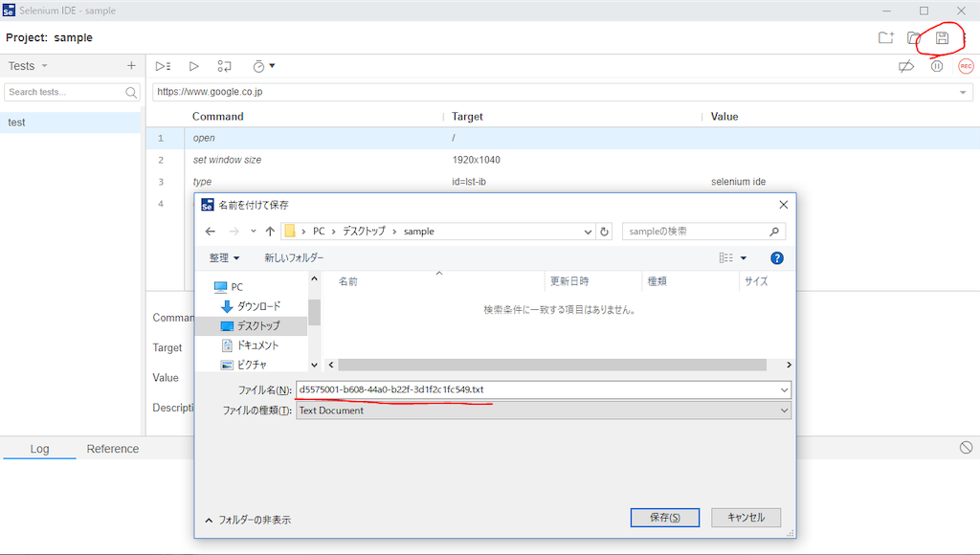Toggle disable breakpoints icon
The height and width of the screenshot is (555, 980).
(x=906, y=66)
